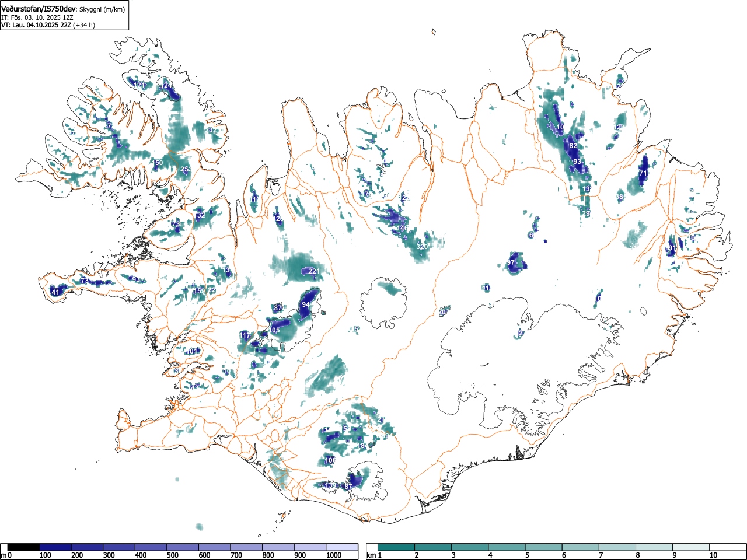Click the '101' value in the southwest
Viewport: 747px width, 560px height.
pyautogui.click(x=192, y=351)
